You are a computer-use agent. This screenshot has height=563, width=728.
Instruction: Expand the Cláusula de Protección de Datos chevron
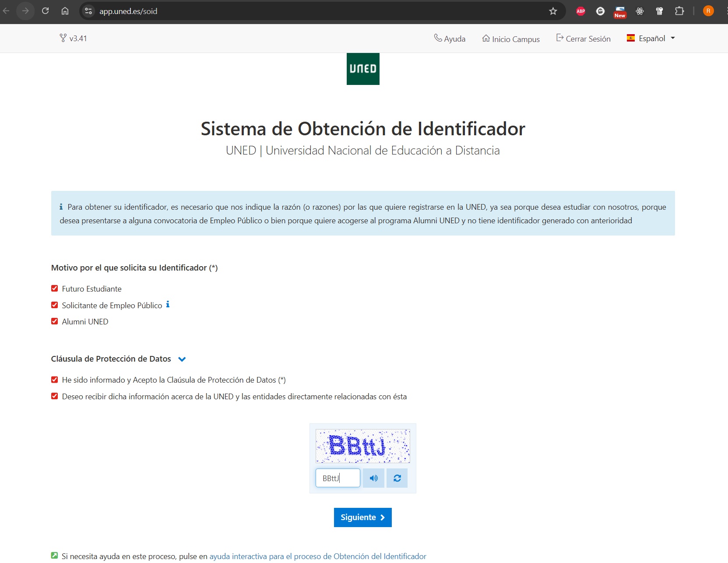[182, 359]
